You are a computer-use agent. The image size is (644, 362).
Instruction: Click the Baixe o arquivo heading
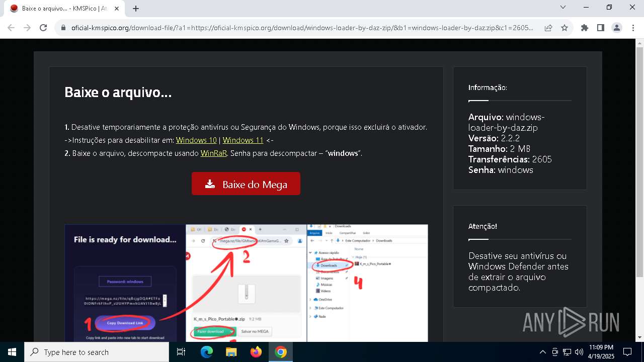118,93
